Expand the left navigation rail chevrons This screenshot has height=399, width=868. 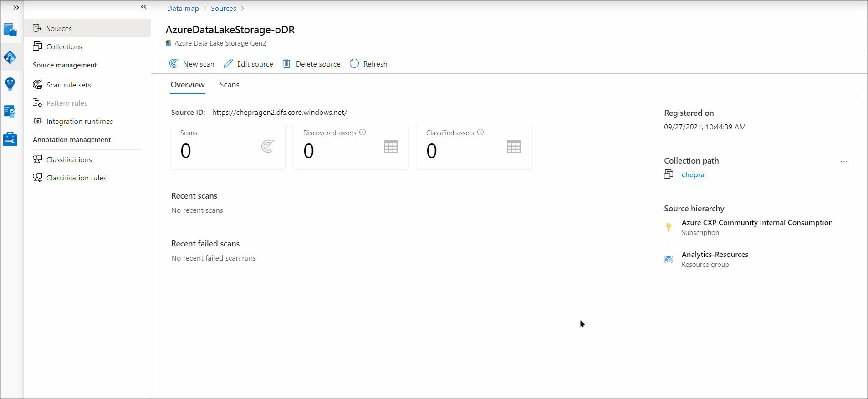click(16, 8)
